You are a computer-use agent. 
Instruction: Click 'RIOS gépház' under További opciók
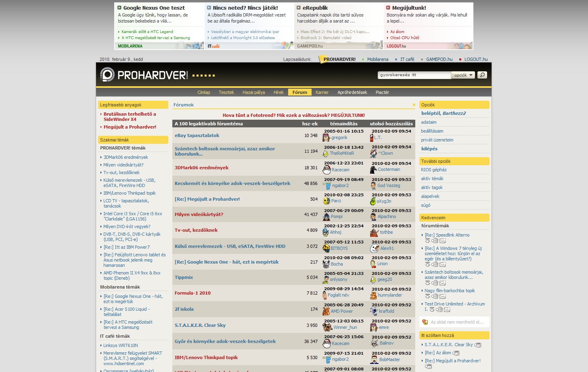pyautogui.click(x=434, y=170)
